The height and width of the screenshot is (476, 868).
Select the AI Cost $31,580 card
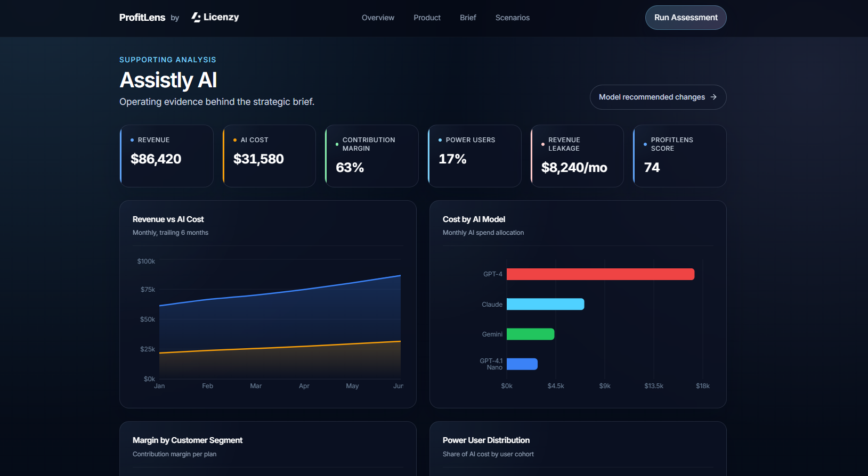point(269,156)
